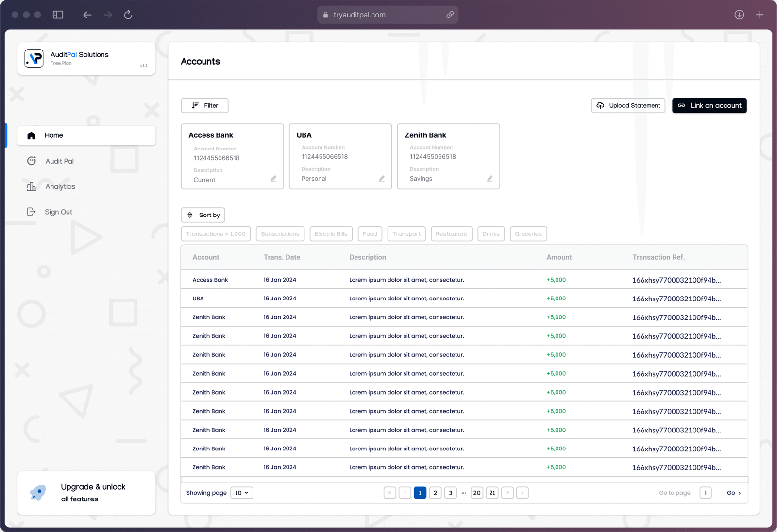The width and height of the screenshot is (777, 532).
Task: Toggle Food filter chip
Action: pos(370,234)
